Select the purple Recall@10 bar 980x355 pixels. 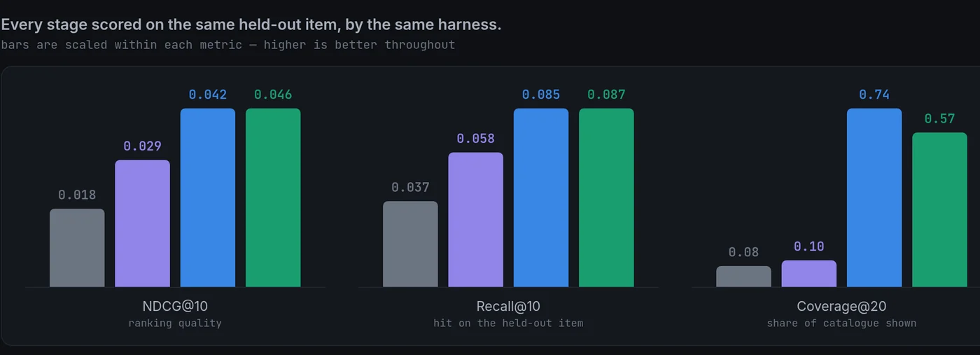[476, 220]
